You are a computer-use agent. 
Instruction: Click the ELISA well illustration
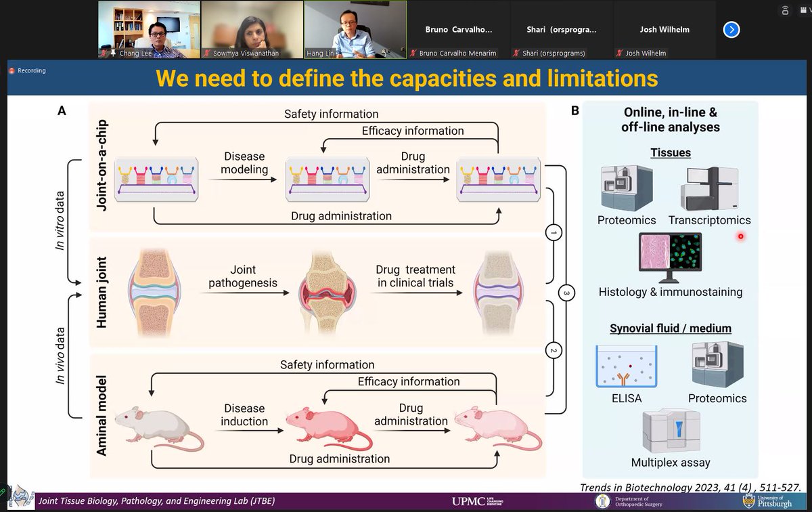point(626,366)
